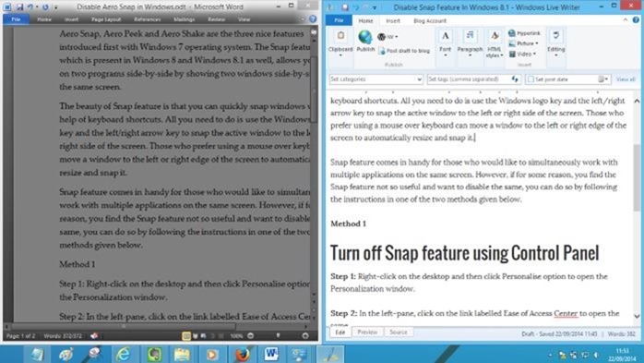This screenshot has width=644, height=363.
Task: Open File tab in Live Writer
Action: [x=339, y=20]
